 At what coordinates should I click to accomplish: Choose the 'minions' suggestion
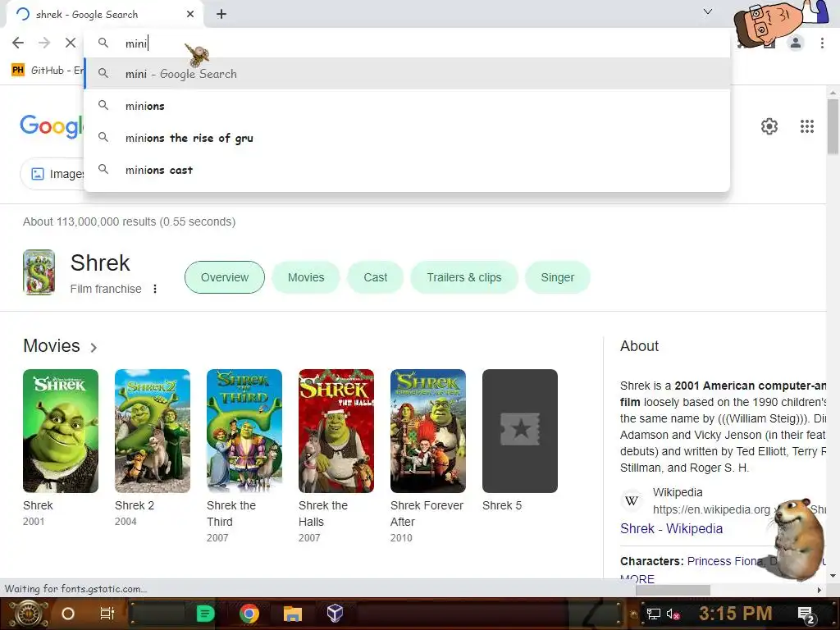click(x=407, y=106)
